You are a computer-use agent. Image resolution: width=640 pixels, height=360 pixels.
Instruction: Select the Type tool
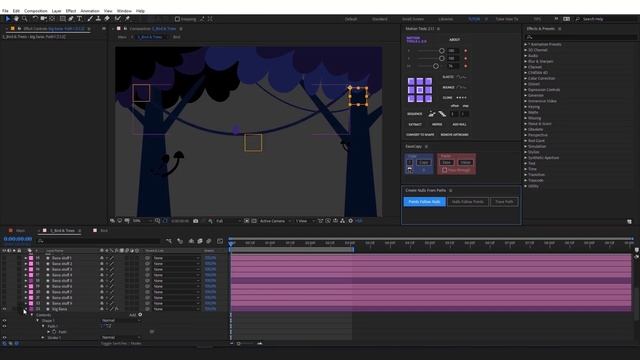(79, 19)
